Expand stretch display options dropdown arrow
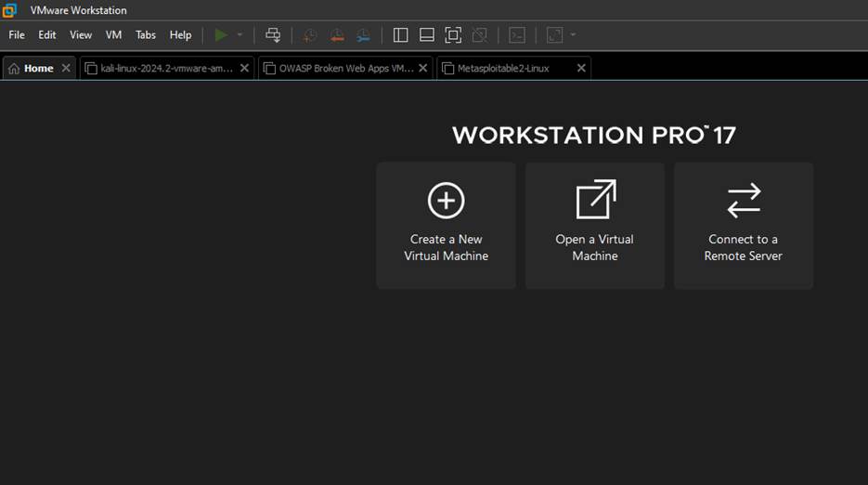 [573, 35]
